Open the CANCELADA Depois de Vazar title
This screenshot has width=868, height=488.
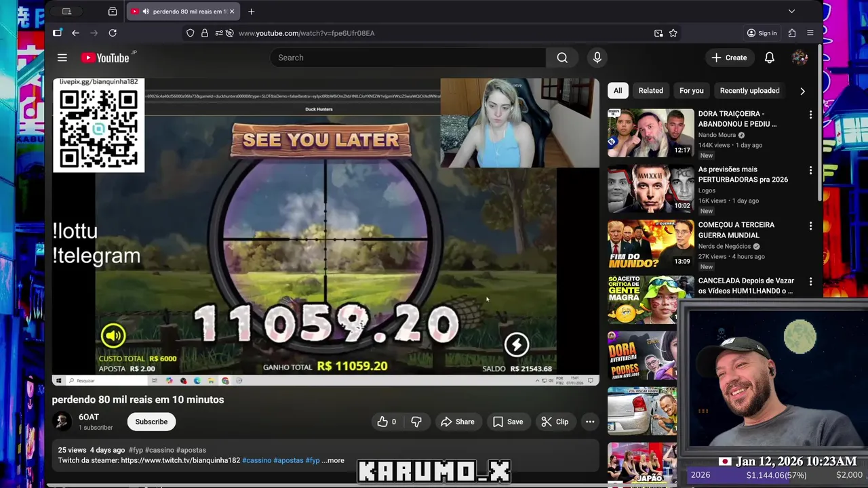coord(745,285)
